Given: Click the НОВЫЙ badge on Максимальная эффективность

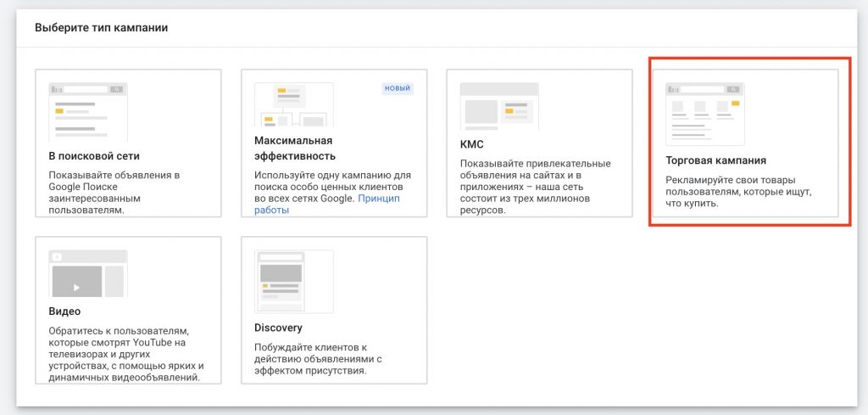Looking at the screenshot, I should pos(398,88).
